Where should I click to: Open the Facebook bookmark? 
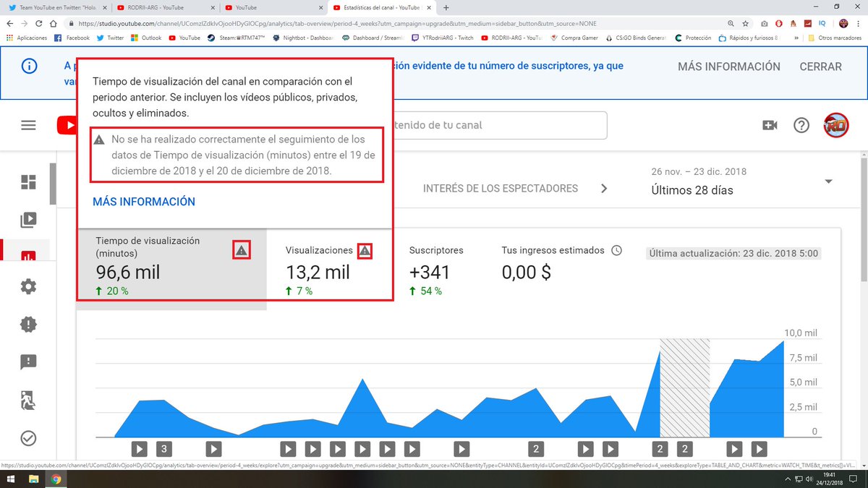[x=72, y=38]
